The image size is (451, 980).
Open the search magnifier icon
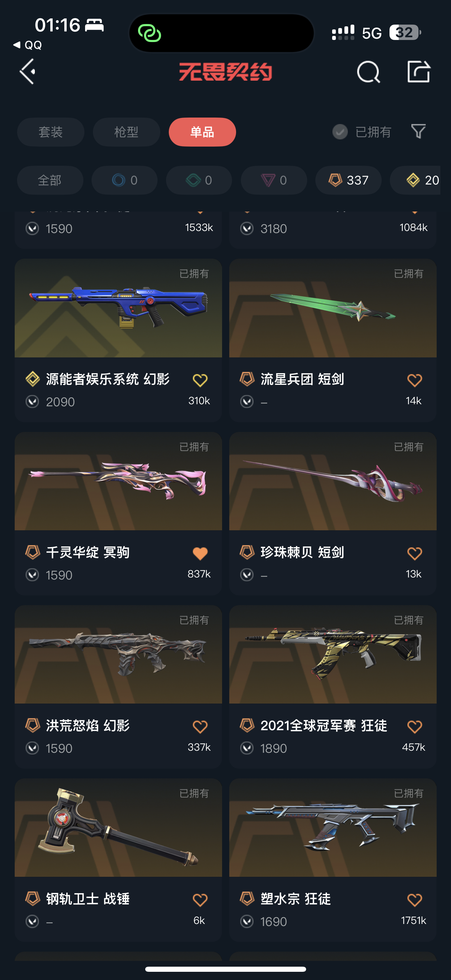tap(368, 71)
